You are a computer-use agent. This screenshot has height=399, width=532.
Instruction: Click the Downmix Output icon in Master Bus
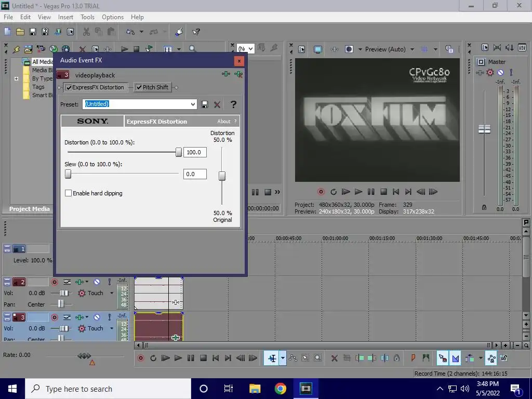(x=497, y=48)
